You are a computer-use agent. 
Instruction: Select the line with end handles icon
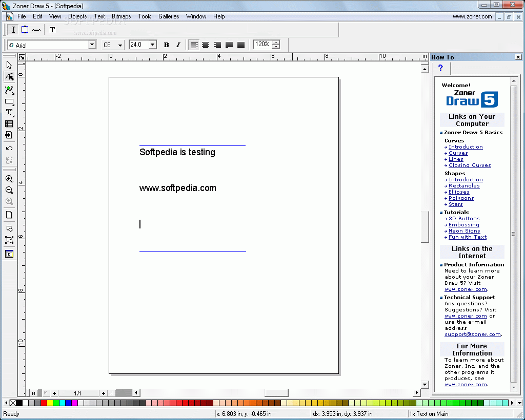pos(36,30)
